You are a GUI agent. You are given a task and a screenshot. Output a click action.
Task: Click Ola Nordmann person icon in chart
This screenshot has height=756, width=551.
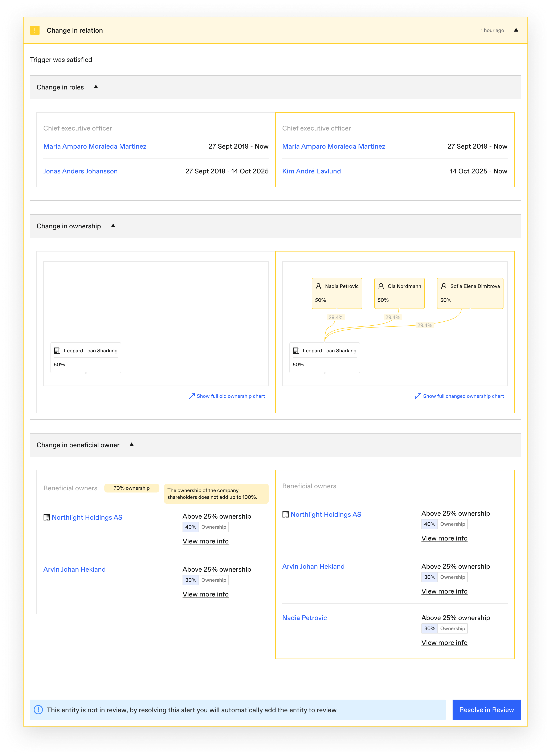tap(381, 286)
